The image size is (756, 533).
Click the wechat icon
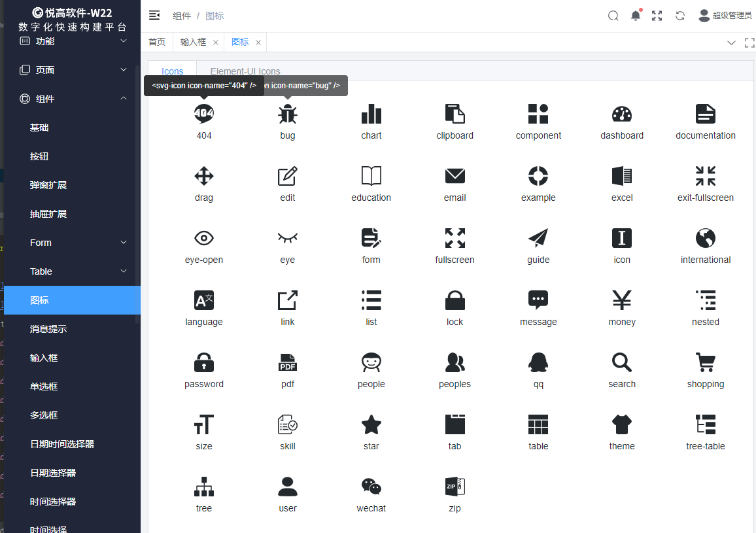[371, 487]
